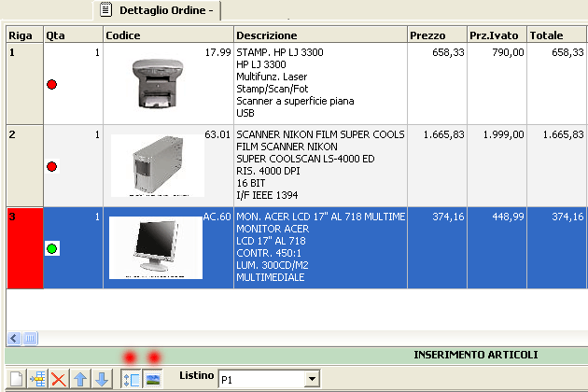Open the Listino dropdown arrow
The image size is (588, 392).
[312, 379]
